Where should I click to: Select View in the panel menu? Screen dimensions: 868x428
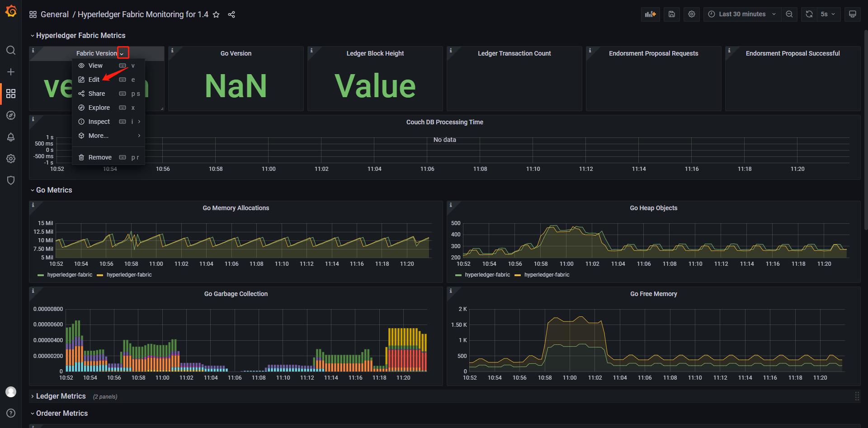(108, 66)
